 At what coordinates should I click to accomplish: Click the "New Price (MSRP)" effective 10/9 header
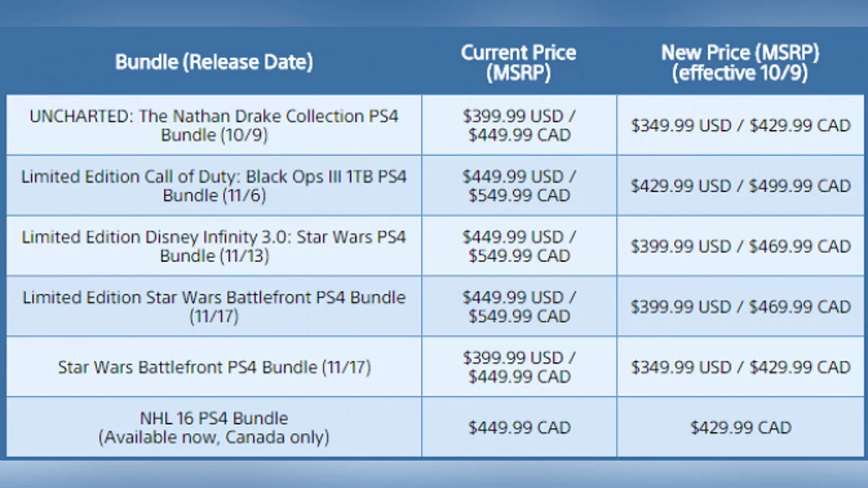click(x=740, y=62)
